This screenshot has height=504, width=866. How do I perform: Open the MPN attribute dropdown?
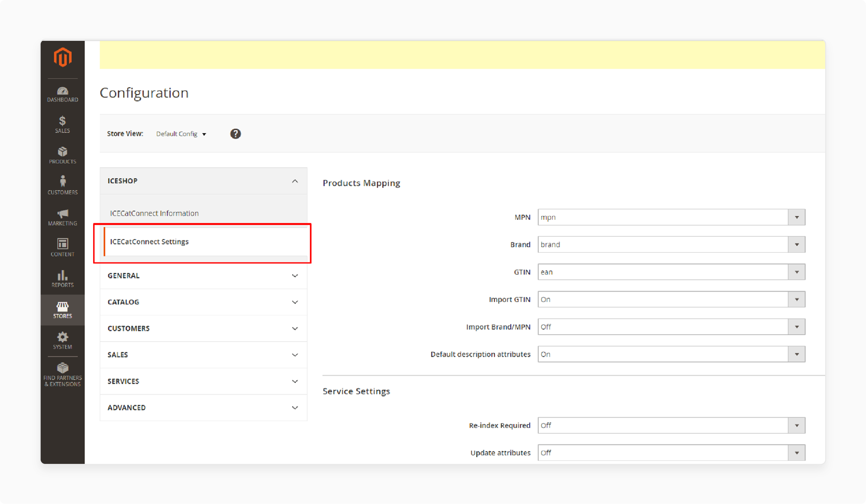click(x=671, y=217)
